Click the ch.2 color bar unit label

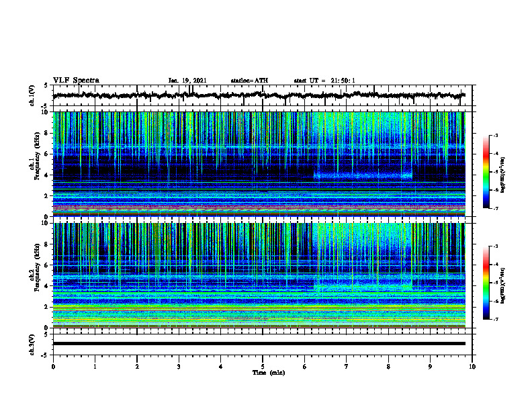[503, 285]
